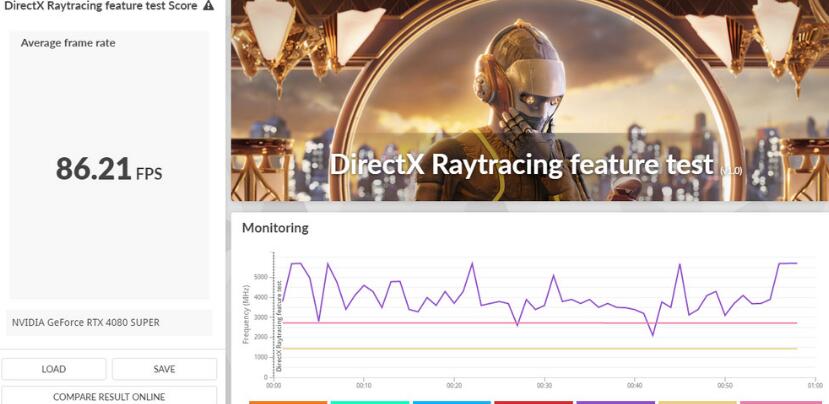Click the Monitoring section heading
The width and height of the screenshot is (829, 404).
(x=275, y=228)
